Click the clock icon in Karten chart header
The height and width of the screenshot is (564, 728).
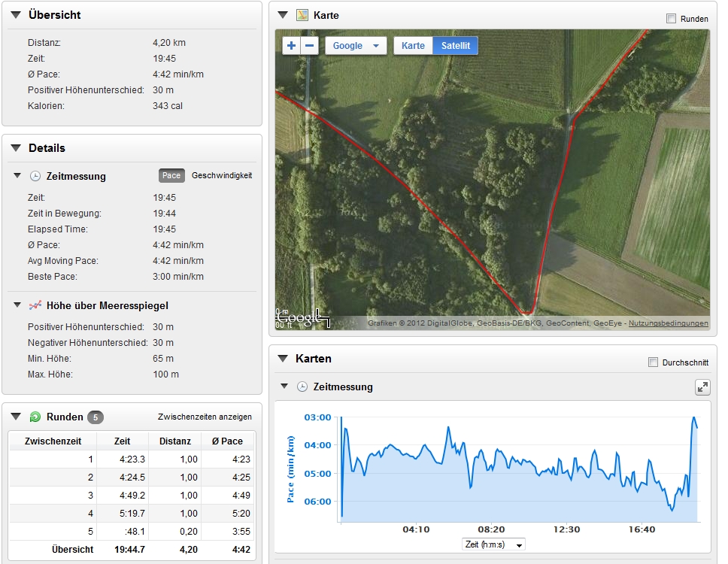coord(302,387)
